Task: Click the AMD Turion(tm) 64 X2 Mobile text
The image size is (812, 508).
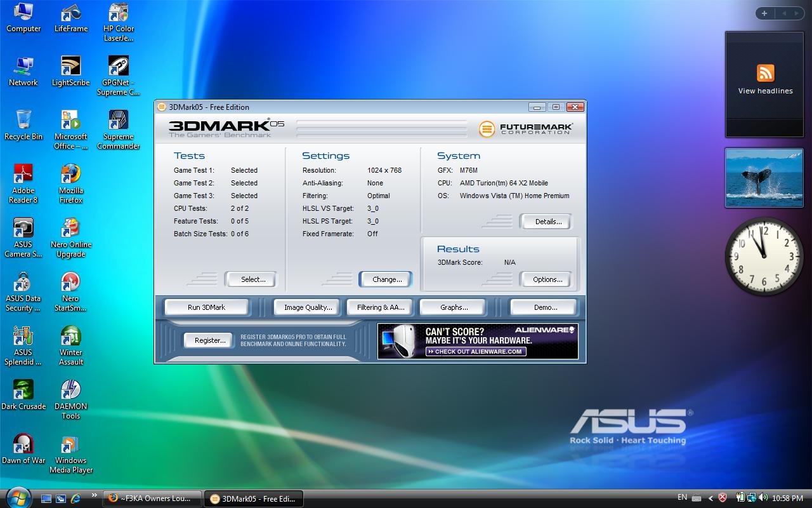Action: [504, 183]
